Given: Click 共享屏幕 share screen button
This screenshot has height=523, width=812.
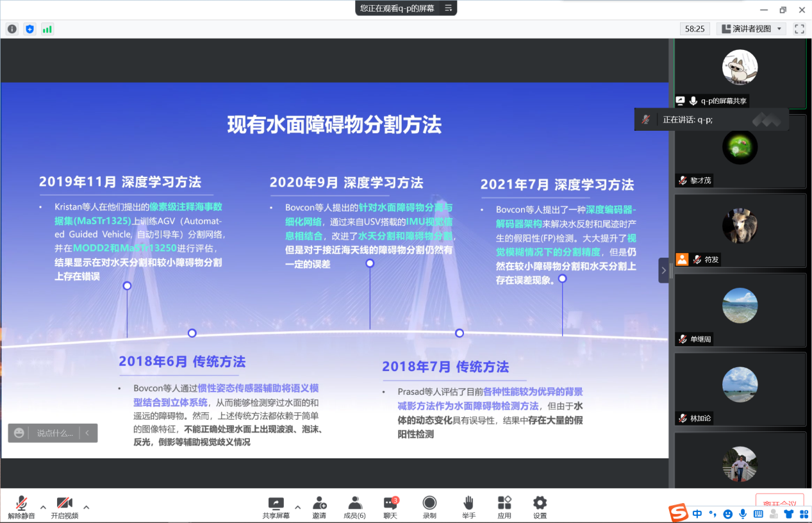Looking at the screenshot, I should click(276, 507).
